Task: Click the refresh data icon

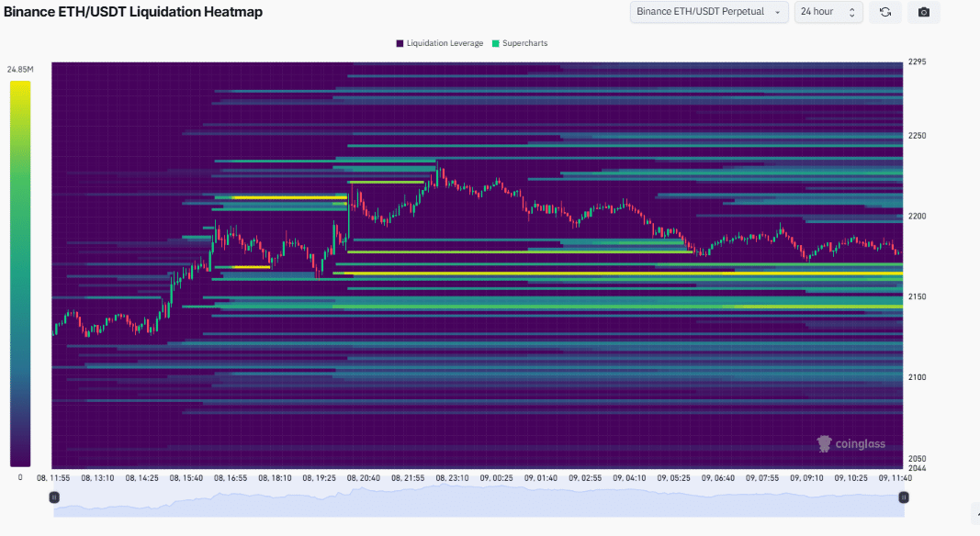Action: [x=884, y=12]
